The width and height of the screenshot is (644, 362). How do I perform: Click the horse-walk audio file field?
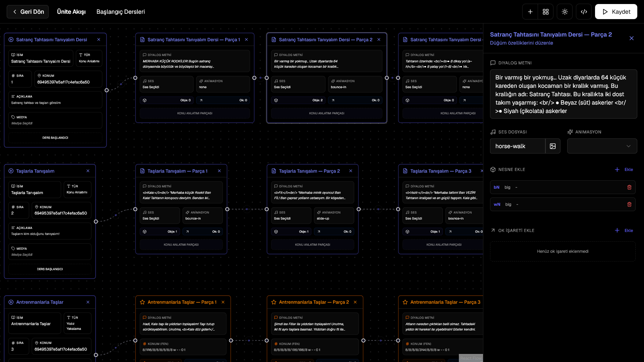pos(518,146)
